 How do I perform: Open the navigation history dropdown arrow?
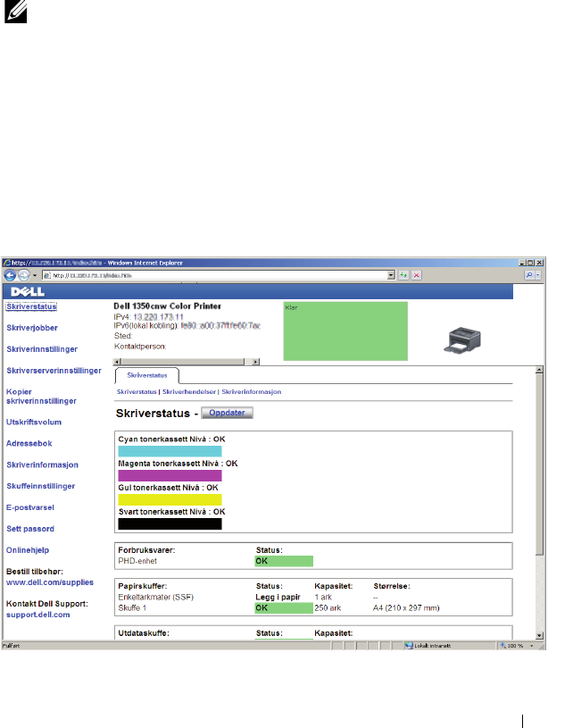point(35,275)
